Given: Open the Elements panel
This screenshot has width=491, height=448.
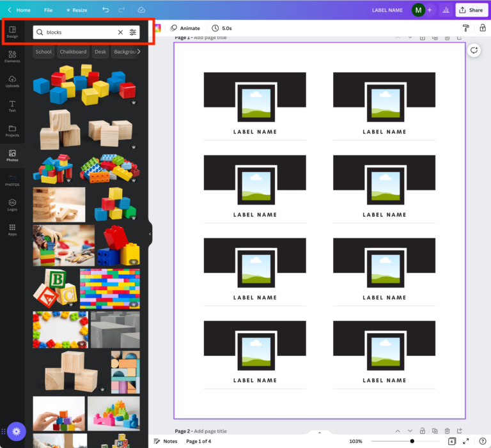Looking at the screenshot, I should (x=12, y=57).
